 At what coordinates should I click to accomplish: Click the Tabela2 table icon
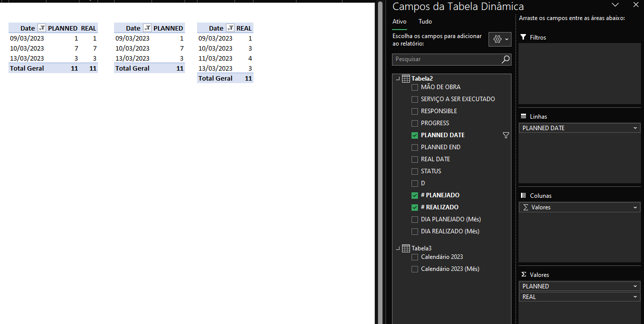coord(406,79)
